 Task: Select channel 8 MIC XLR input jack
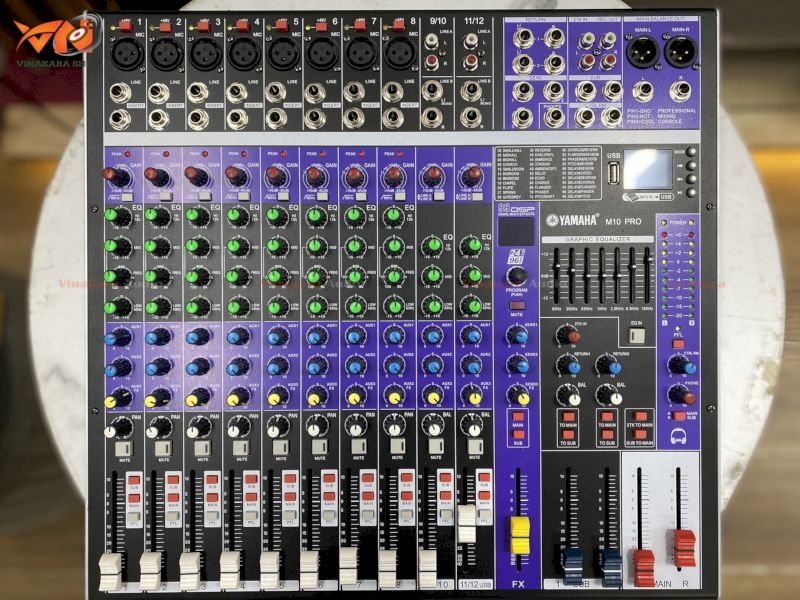[399, 54]
